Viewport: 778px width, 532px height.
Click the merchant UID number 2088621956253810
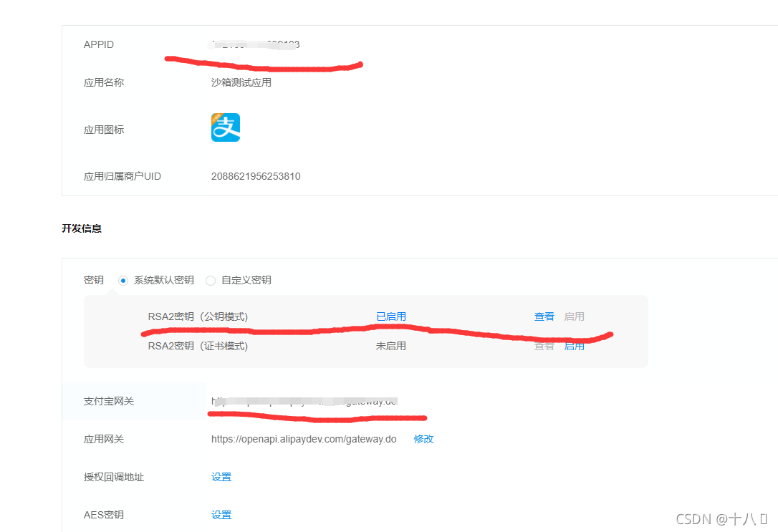pyautogui.click(x=256, y=176)
